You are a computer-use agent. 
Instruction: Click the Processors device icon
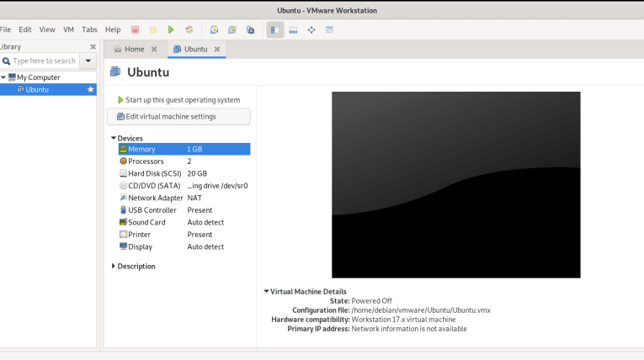click(x=123, y=161)
